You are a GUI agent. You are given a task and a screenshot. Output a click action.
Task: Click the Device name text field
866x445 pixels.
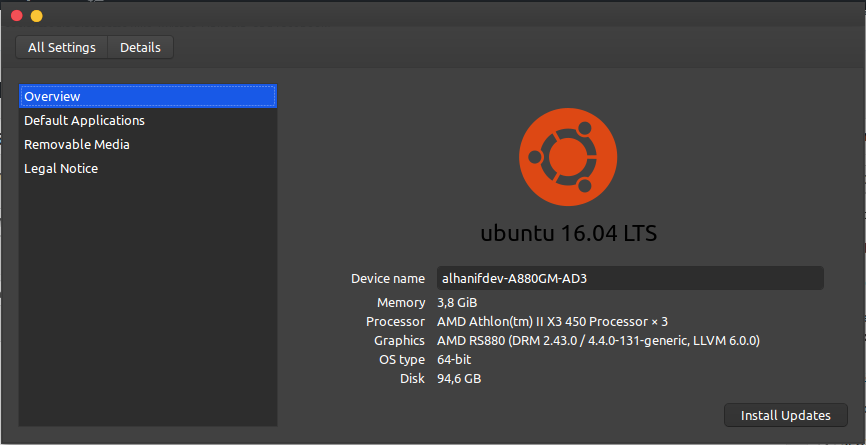(x=630, y=278)
